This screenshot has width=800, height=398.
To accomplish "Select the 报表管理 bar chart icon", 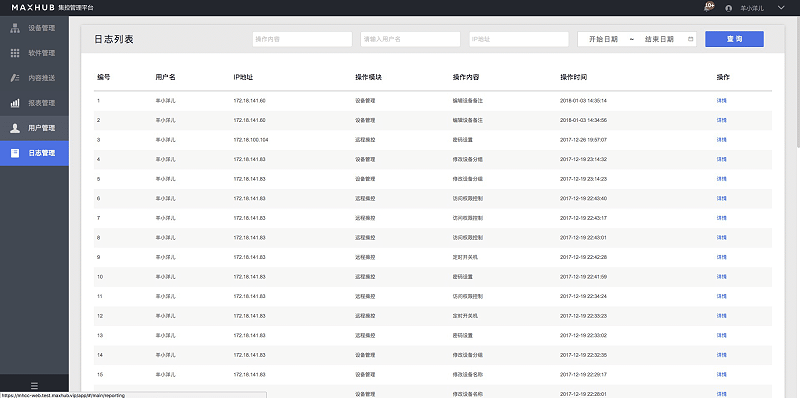I will pos(15,103).
